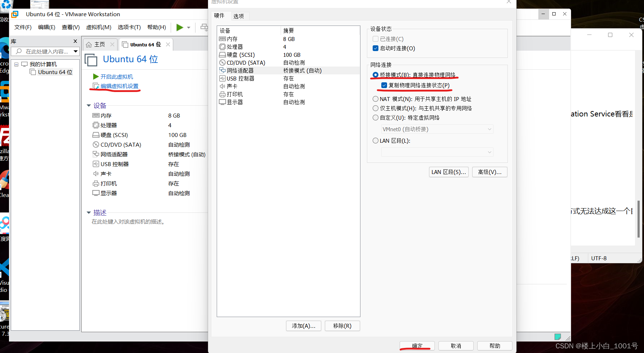The width and height of the screenshot is (644, 353).
Task: Select the 桥接模式(B) radio button
Action: (376, 75)
